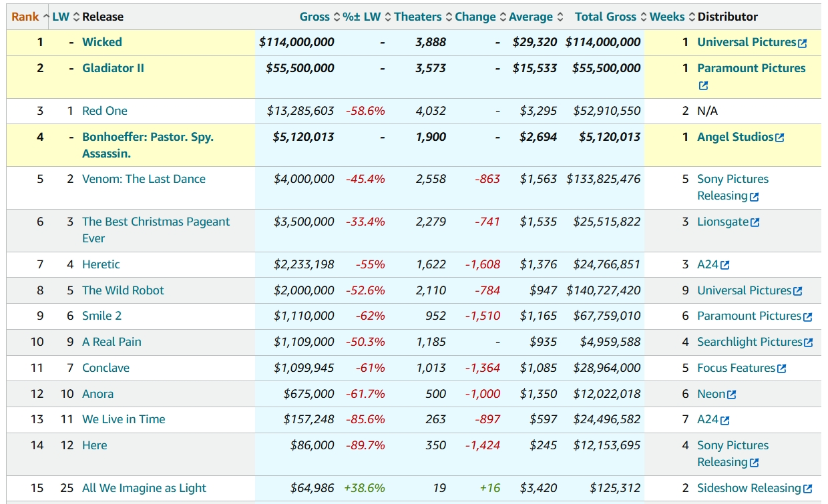
Task: Select Gladiator II average $15,533
Action: click(535, 68)
